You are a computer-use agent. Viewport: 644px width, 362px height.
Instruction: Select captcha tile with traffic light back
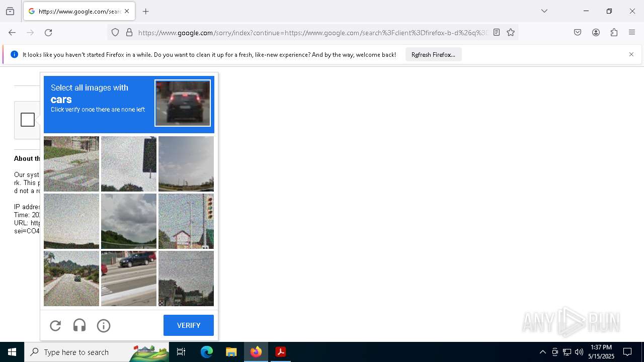(129, 164)
